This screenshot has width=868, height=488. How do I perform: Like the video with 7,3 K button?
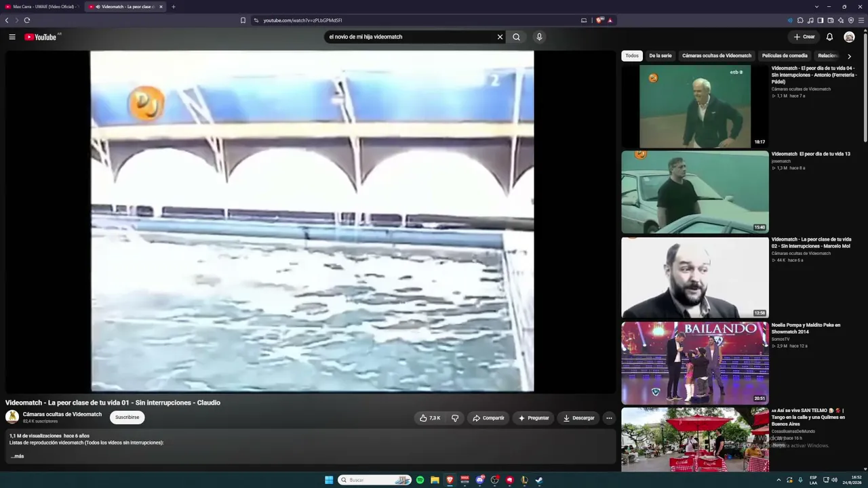(x=430, y=418)
